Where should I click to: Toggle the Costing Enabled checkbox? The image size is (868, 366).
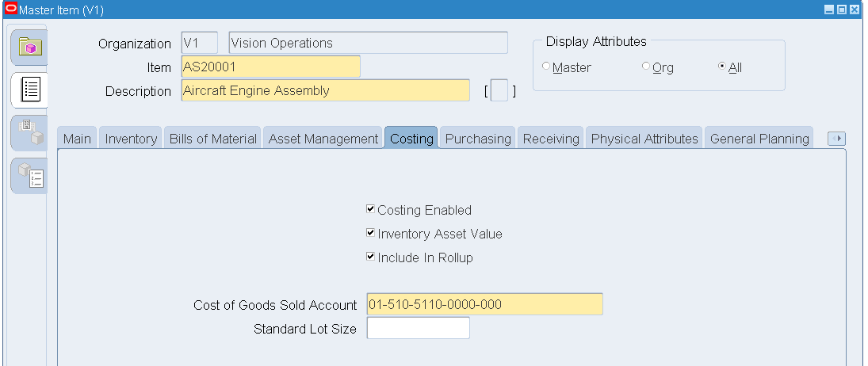pos(371,209)
